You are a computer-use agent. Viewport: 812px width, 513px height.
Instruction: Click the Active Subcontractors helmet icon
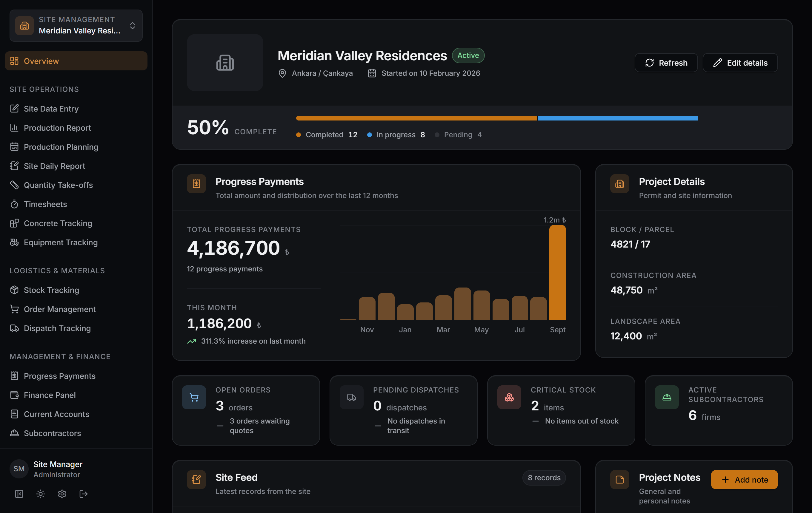pyautogui.click(x=667, y=397)
